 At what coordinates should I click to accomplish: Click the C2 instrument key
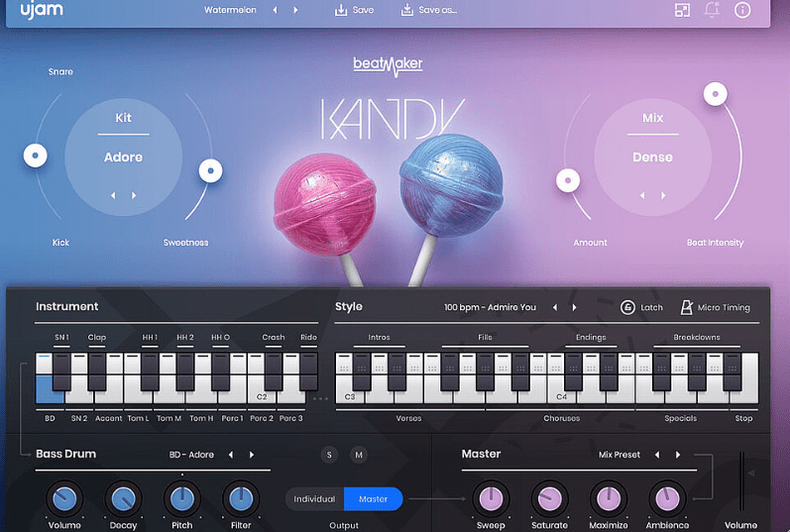click(262, 397)
